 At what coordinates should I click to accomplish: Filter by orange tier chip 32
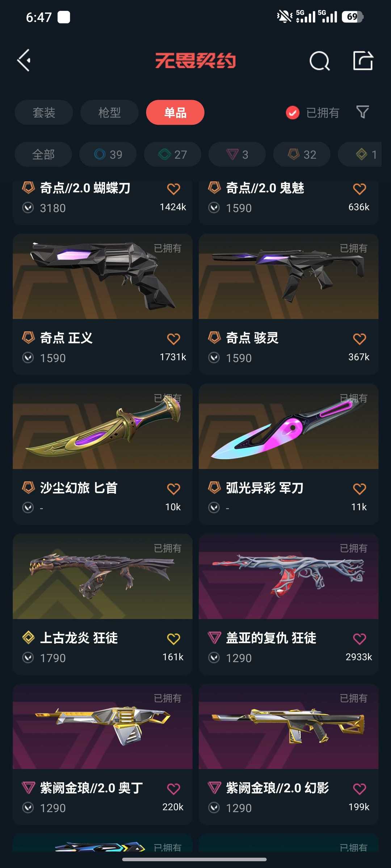(x=302, y=154)
